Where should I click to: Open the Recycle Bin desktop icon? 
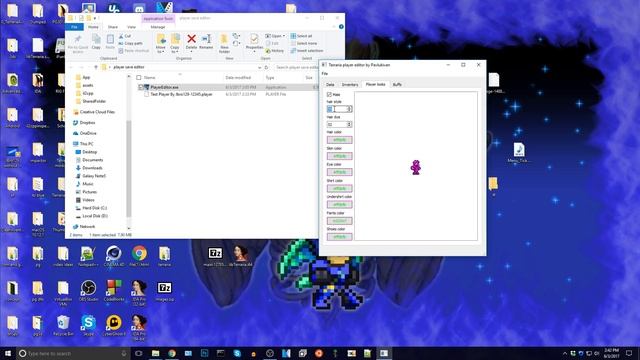(x=63, y=325)
